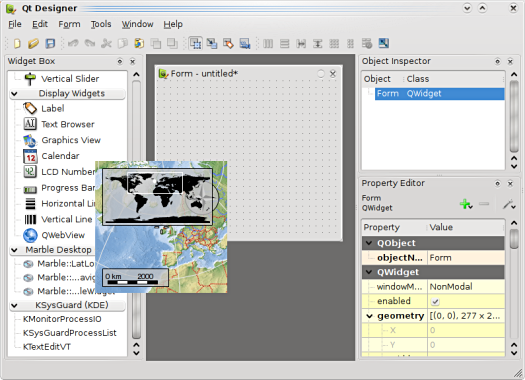Screen dimensions: 525x380
Task: Click the Open form folder icon
Action: [33, 44]
